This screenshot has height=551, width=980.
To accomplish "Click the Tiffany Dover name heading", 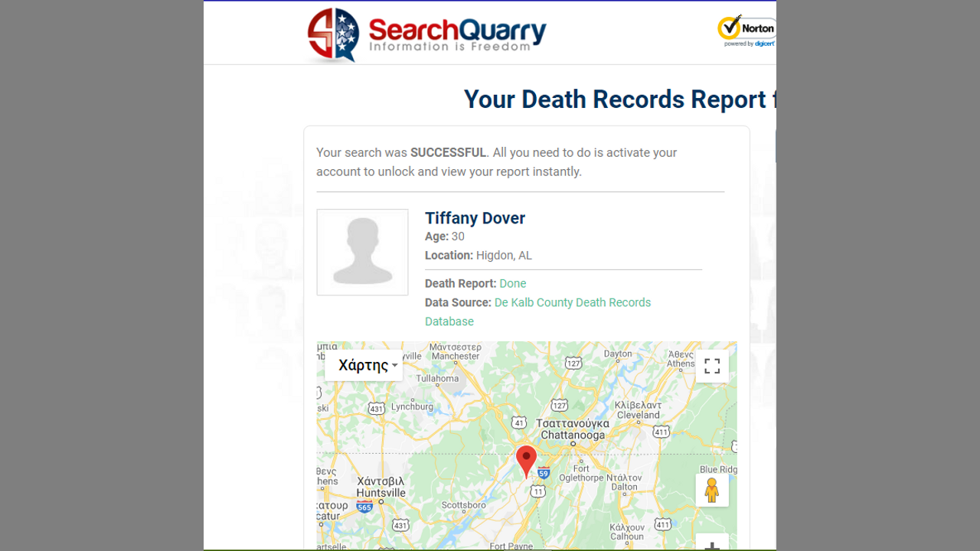I will [475, 218].
